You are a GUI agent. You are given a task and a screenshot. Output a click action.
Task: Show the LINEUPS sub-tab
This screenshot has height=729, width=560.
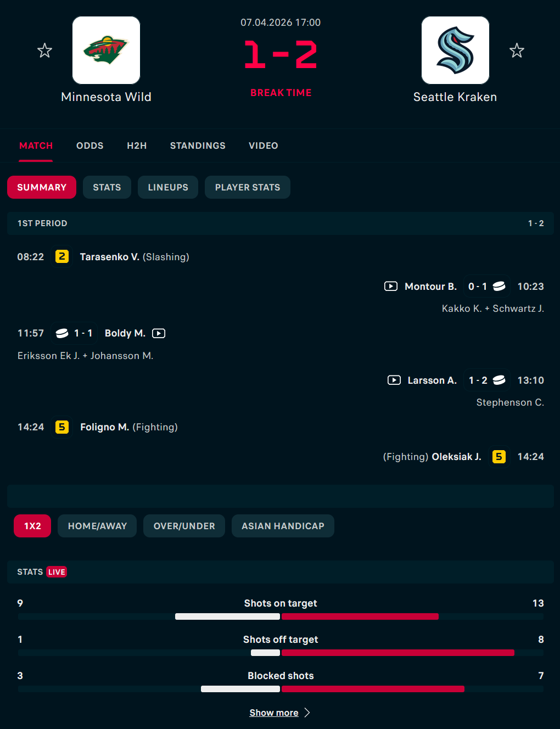point(168,187)
